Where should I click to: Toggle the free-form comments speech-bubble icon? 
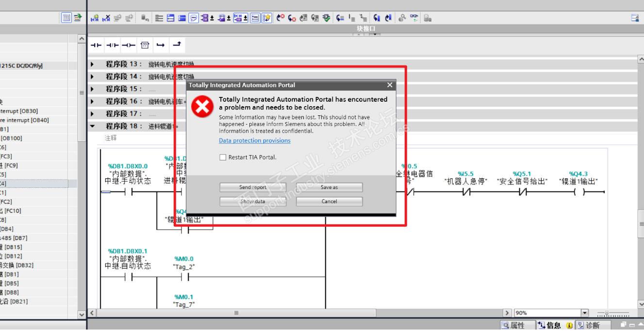point(194,18)
